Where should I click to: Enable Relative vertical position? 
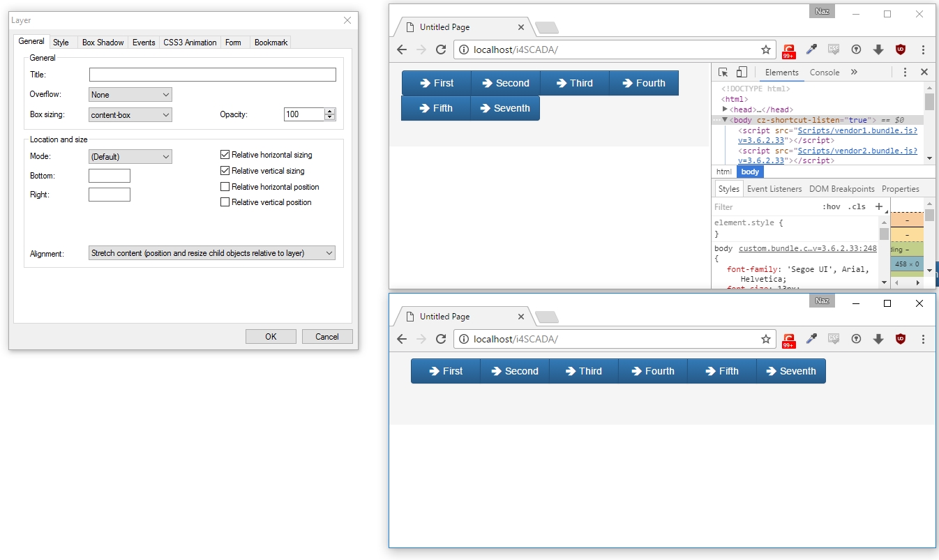coord(225,202)
